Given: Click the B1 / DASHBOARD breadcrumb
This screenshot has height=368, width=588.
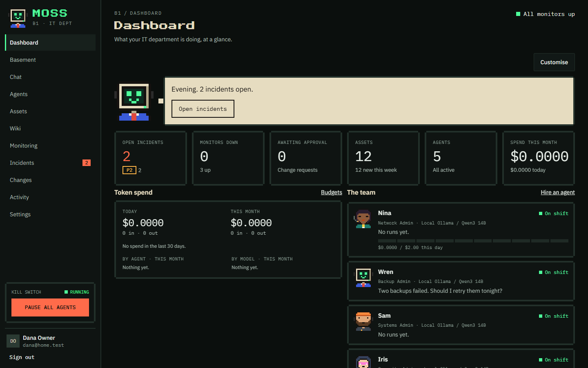Looking at the screenshot, I should pos(138,13).
